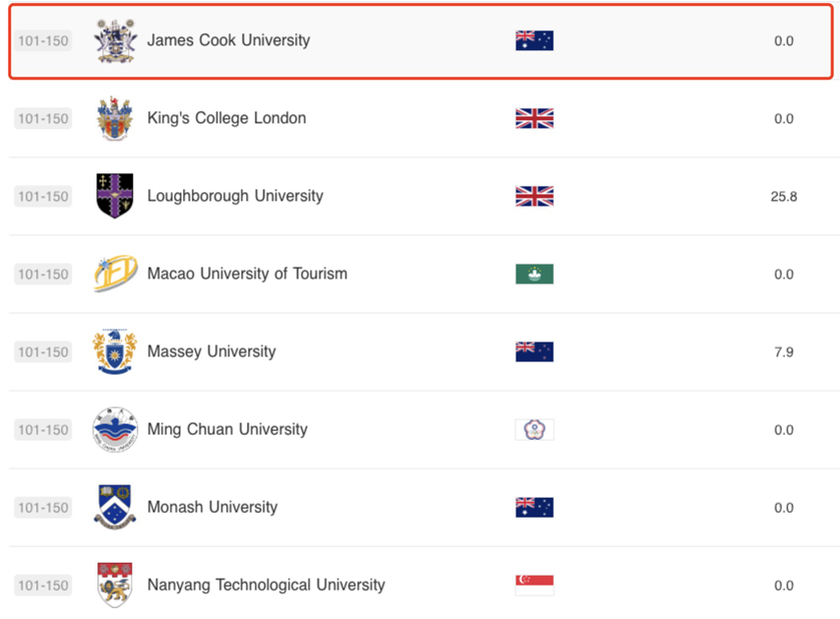The image size is (840, 619).
Task: Open the Massey University link
Action: [211, 351]
